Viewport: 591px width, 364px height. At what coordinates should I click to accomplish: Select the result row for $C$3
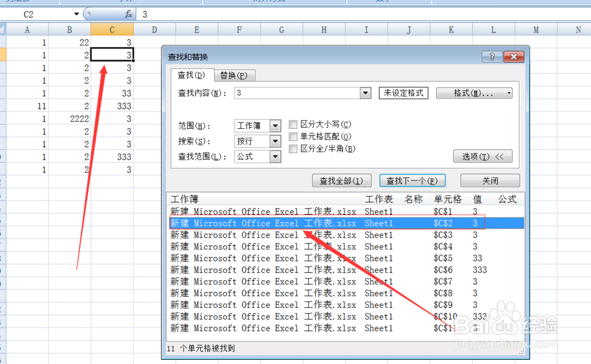tap(346, 235)
